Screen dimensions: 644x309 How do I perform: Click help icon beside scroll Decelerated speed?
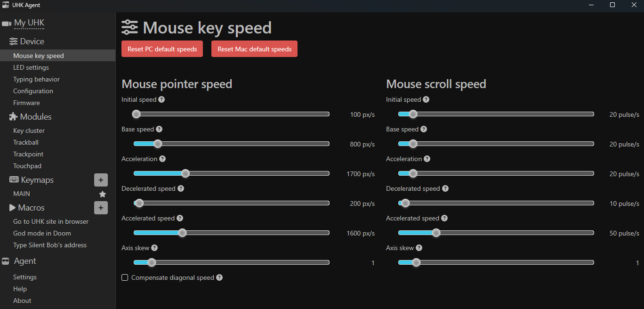pyautogui.click(x=445, y=188)
